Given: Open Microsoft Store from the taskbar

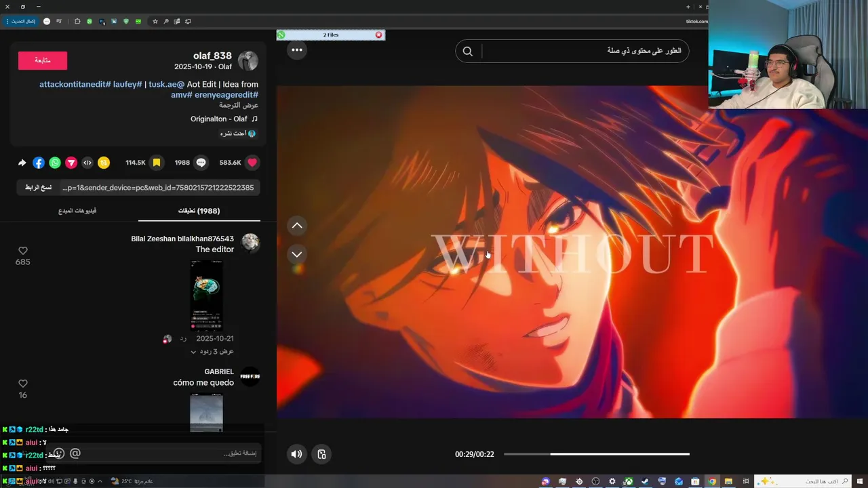Looking at the screenshot, I should (695, 481).
